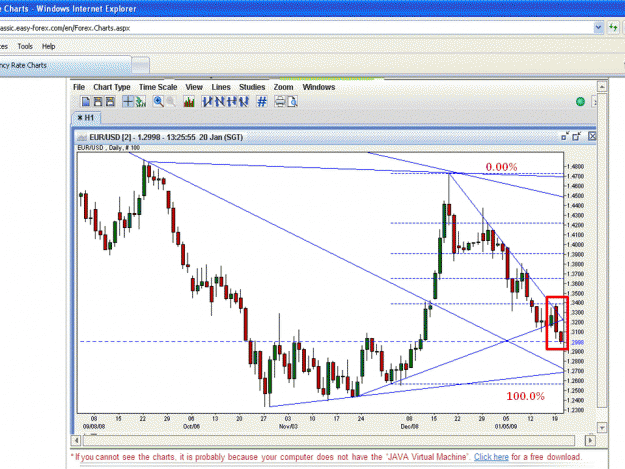Click the browser address URL field
625x469 pixels.
(x=295, y=28)
